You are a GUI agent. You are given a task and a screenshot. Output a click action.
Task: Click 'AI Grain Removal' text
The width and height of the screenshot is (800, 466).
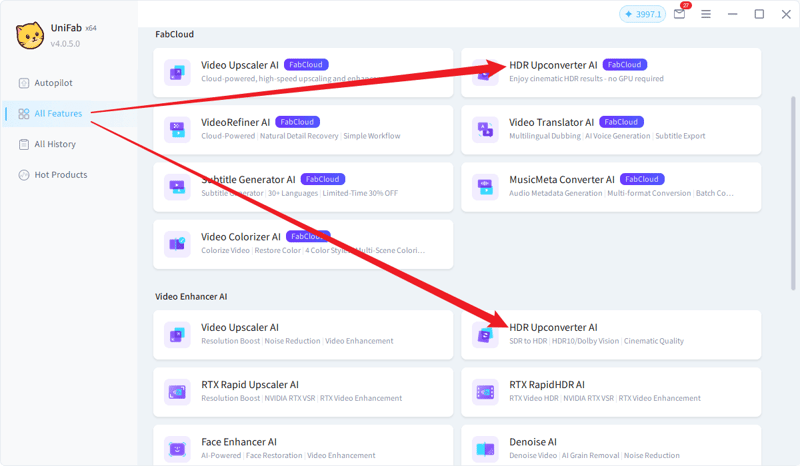pyautogui.click(x=590, y=455)
